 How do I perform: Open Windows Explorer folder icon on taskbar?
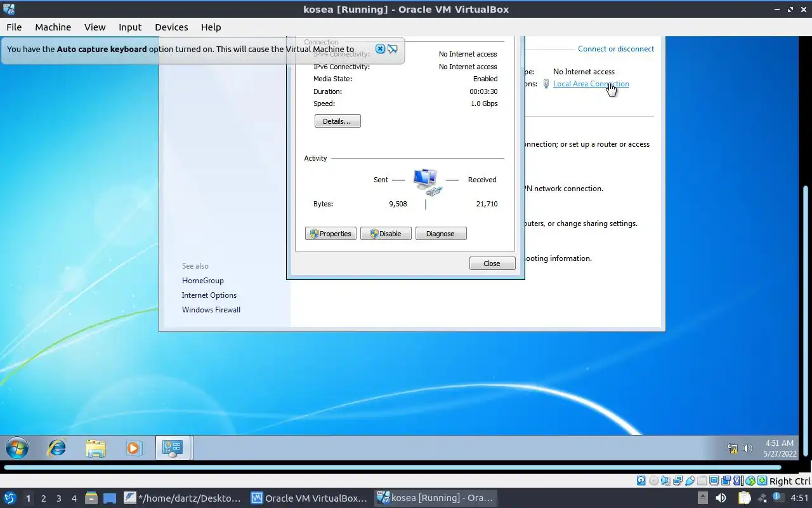[x=96, y=448]
